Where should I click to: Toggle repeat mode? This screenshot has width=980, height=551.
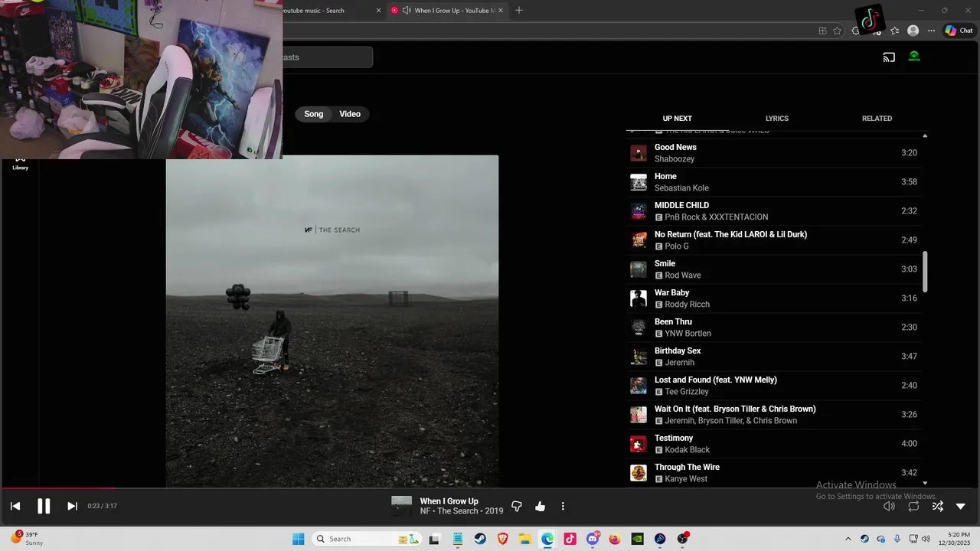tap(913, 506)
